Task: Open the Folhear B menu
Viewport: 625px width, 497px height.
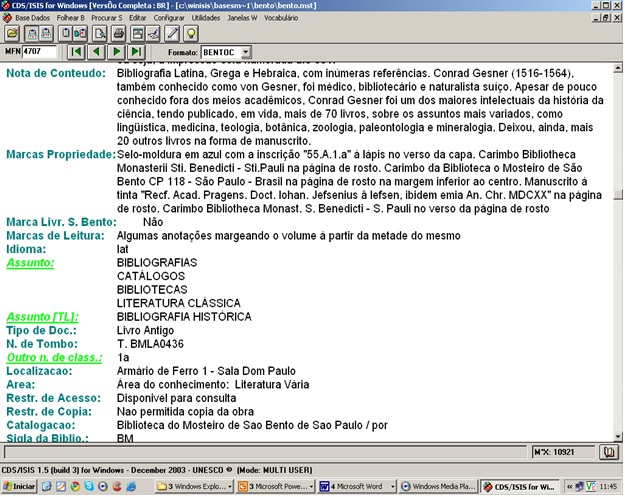Action: [x=71, y=18]
